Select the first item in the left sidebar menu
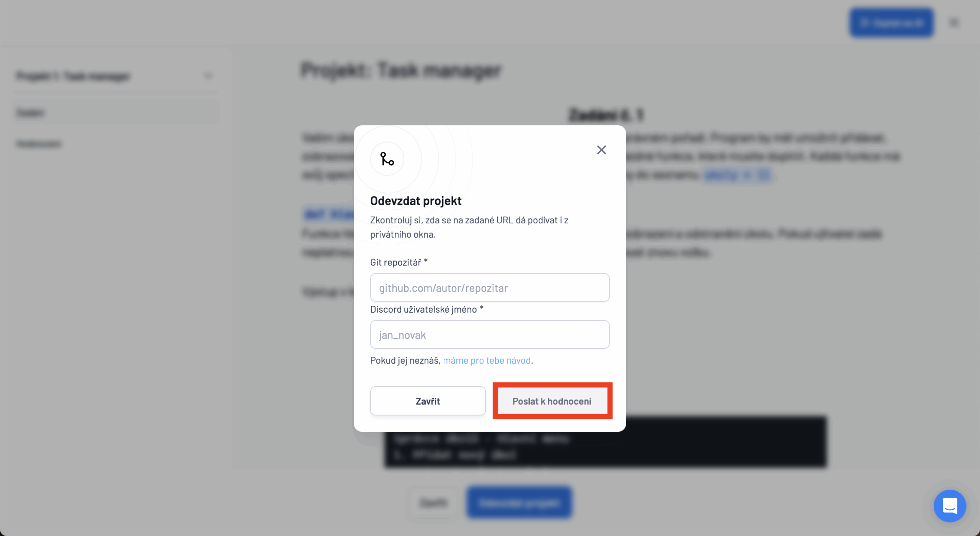980x536 pixels. (31, 112)
